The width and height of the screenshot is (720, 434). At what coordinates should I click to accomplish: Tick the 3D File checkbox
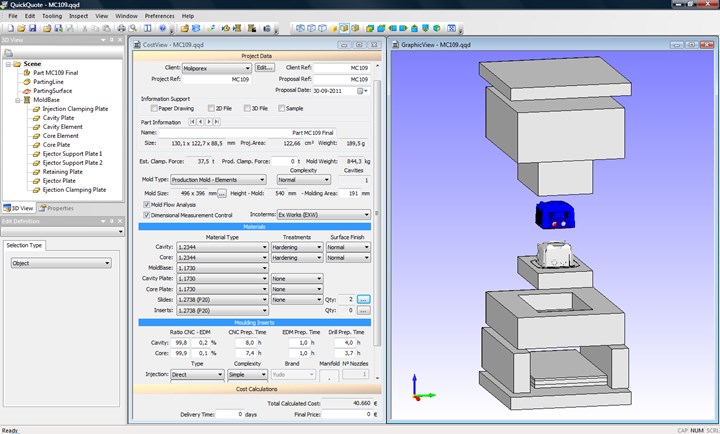point(247,108)
